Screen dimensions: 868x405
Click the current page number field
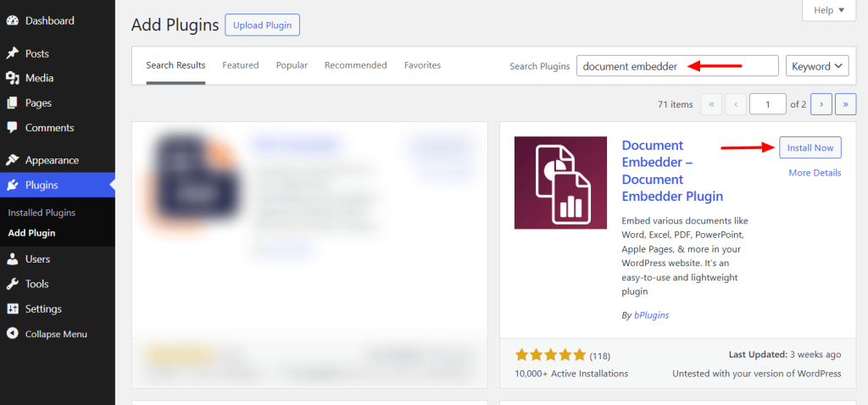pos(768,104)
